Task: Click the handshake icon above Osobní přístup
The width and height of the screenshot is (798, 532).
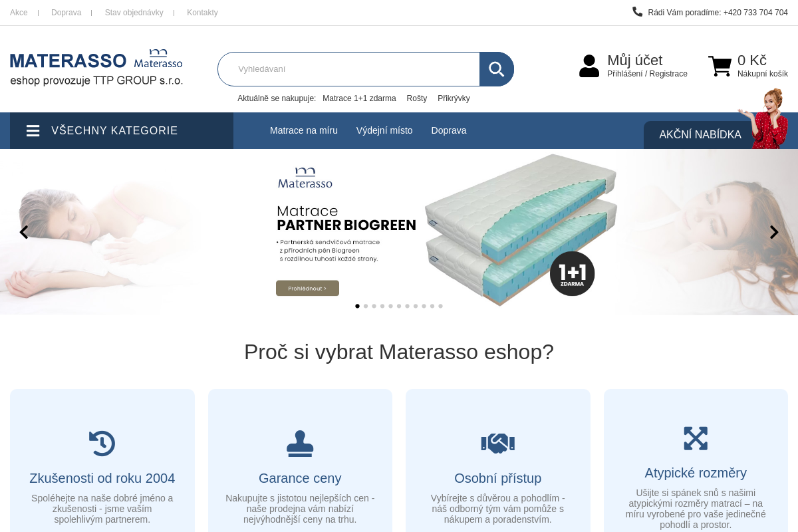Action: [x=498, y=444]
